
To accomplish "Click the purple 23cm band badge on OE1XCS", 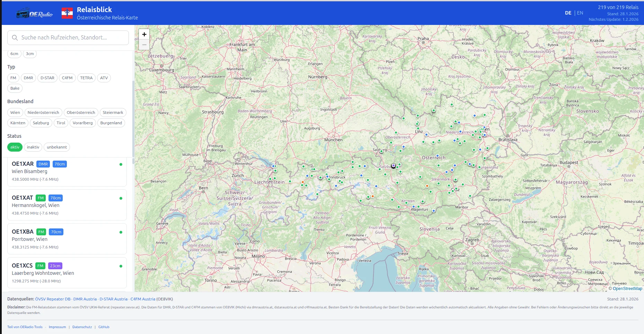I will tap(55, 265).
